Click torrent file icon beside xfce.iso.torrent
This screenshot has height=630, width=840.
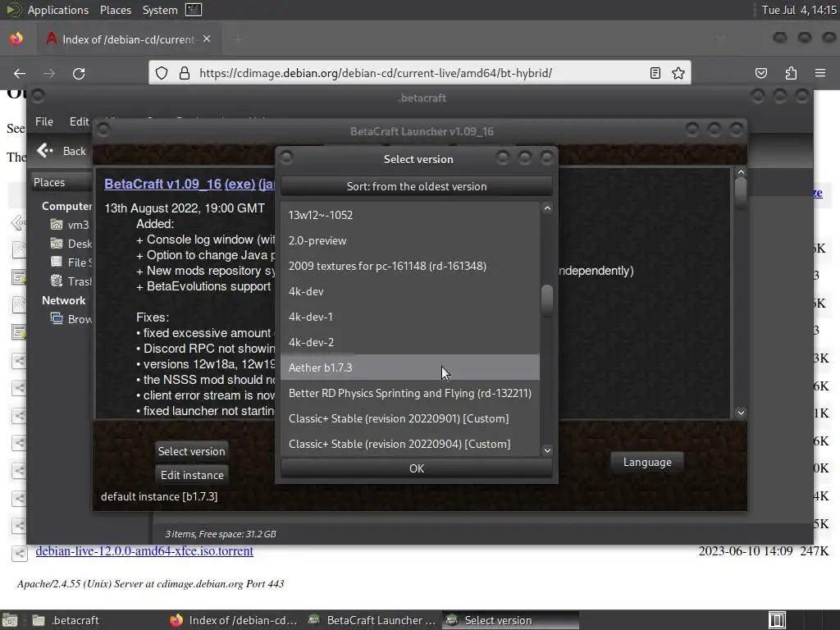pyautogui.click(x=20, y=552)
